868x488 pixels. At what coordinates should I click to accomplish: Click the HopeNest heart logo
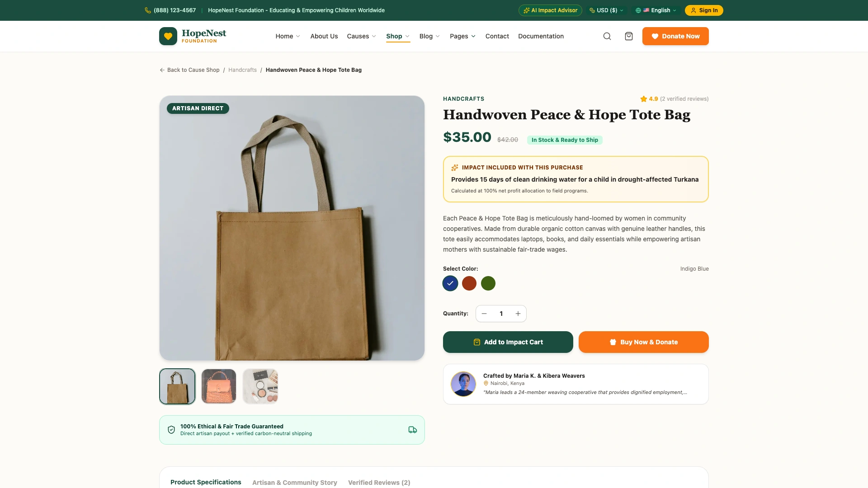click(168, 36)
